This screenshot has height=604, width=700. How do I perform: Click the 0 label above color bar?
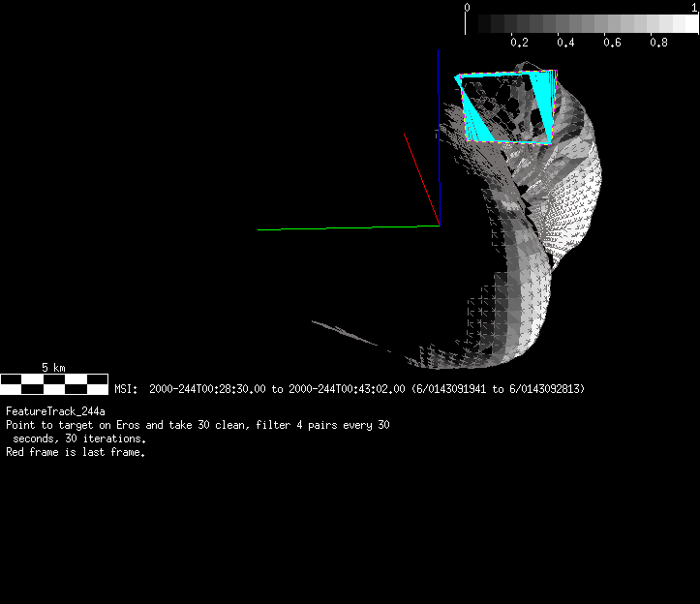click(467, 7)
